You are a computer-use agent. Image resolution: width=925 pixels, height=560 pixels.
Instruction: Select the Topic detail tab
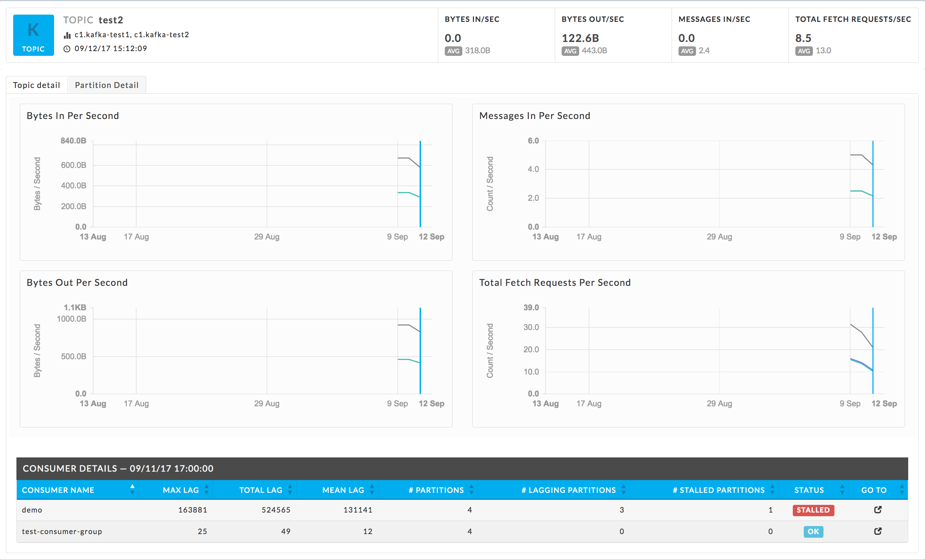pos(37,85)
